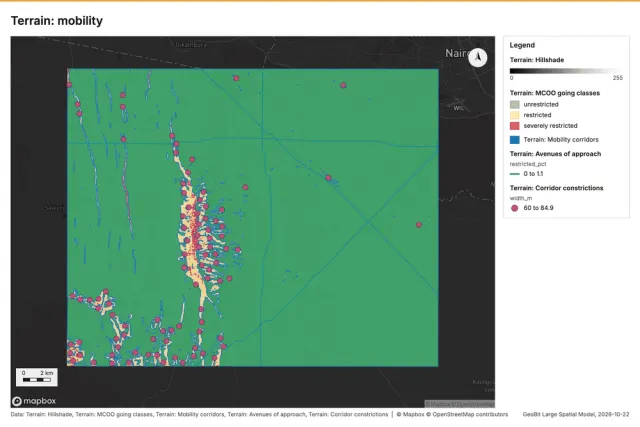Click the "restricted_pct" legend field name
Viewport: 640px width, 427px height.
click(528, 164)
